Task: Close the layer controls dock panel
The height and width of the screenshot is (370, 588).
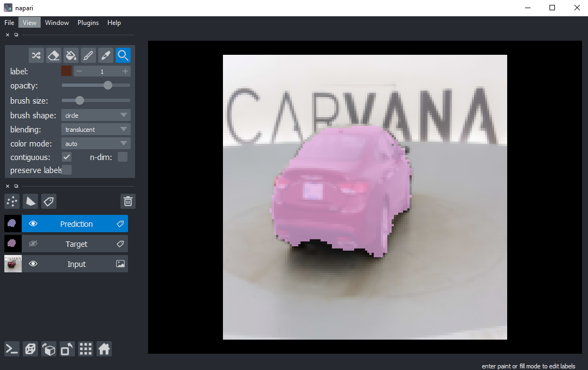Action: coord(8,35)
